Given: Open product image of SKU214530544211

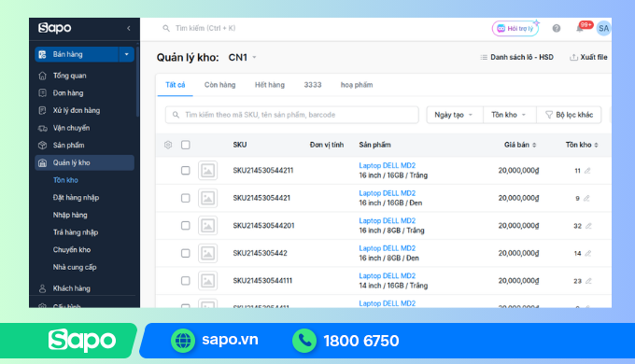Looking at the screenshot, I should click(207, 171).
